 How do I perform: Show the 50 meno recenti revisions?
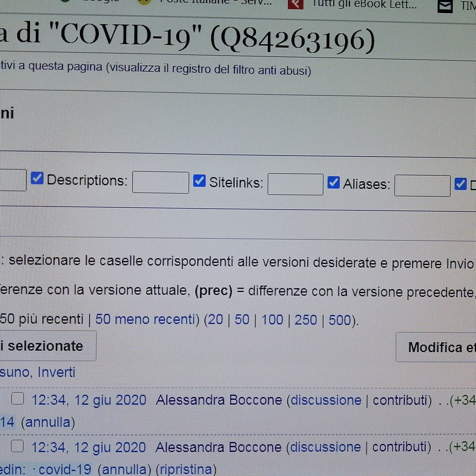click(145, 319)
